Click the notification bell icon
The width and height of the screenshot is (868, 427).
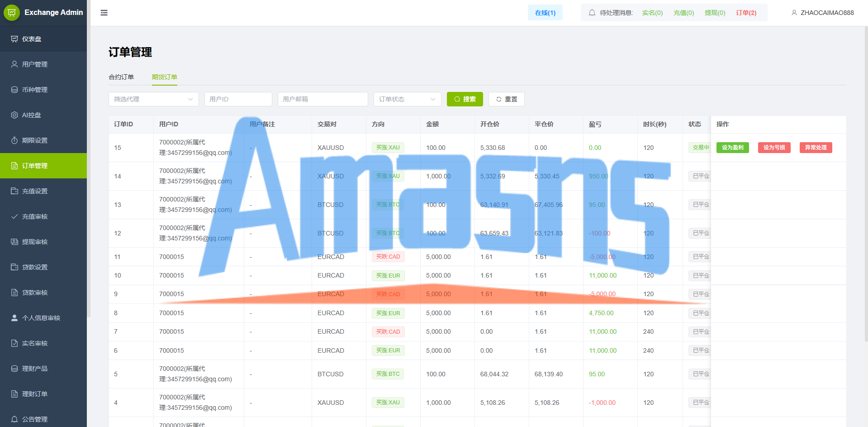point(592,13)
